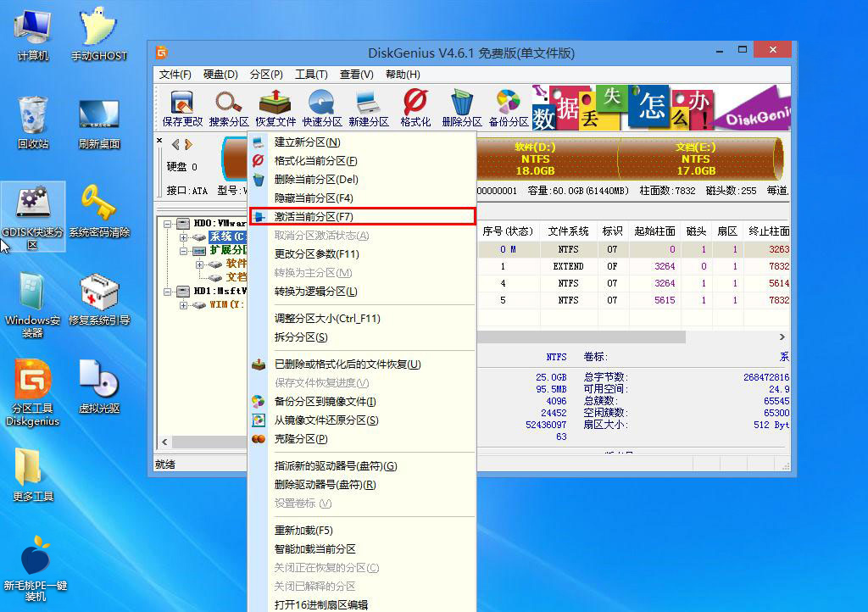Click the 虚拟光驱 desktop icon
868x612 pixels.
[x=99, y=387]
